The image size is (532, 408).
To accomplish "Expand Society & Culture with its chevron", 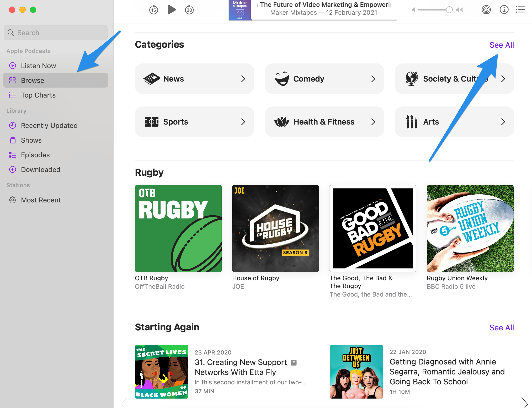I will tap(503, 79).
